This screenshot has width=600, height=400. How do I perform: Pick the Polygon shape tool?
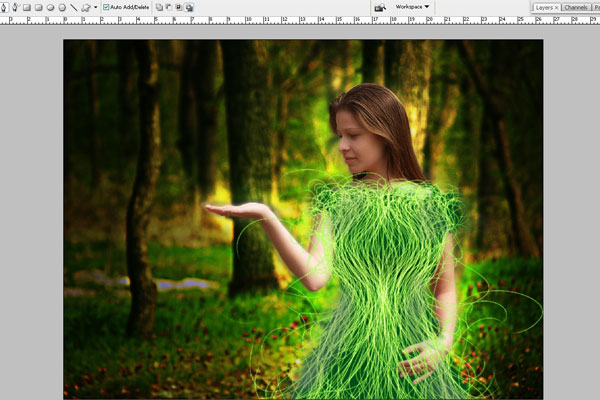point(62,7)
